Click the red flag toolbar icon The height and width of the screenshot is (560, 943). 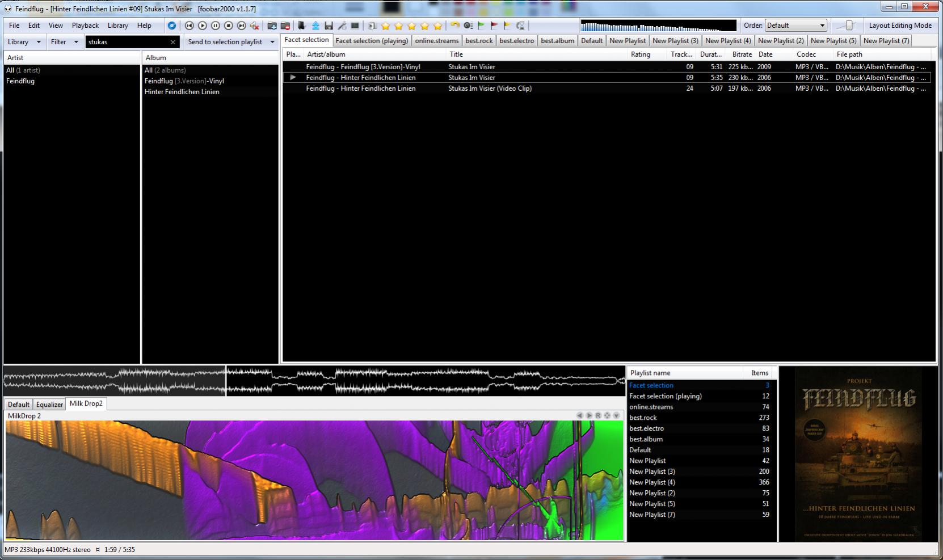tap(494, 26)
